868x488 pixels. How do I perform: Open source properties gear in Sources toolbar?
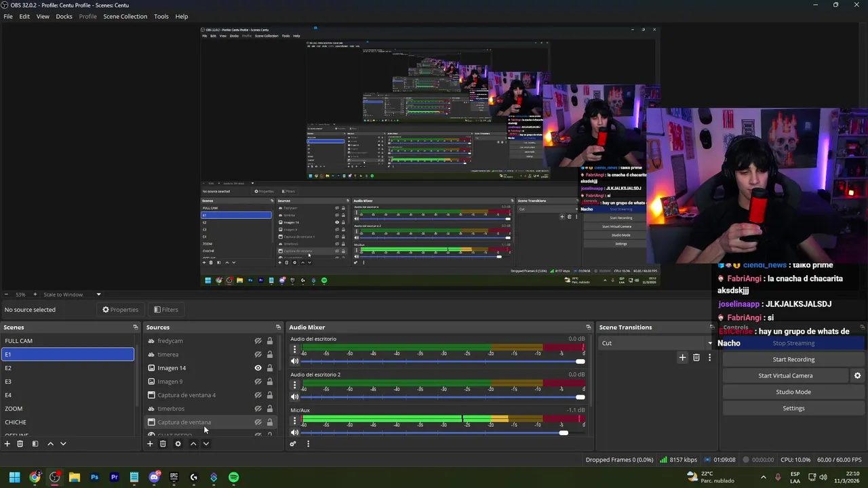pos(178,444)
